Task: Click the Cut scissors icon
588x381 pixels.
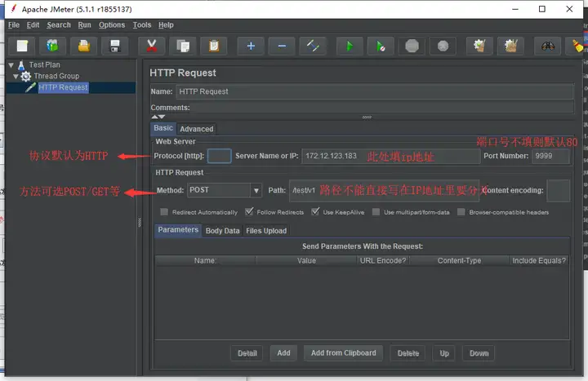Action: (152, 46)
